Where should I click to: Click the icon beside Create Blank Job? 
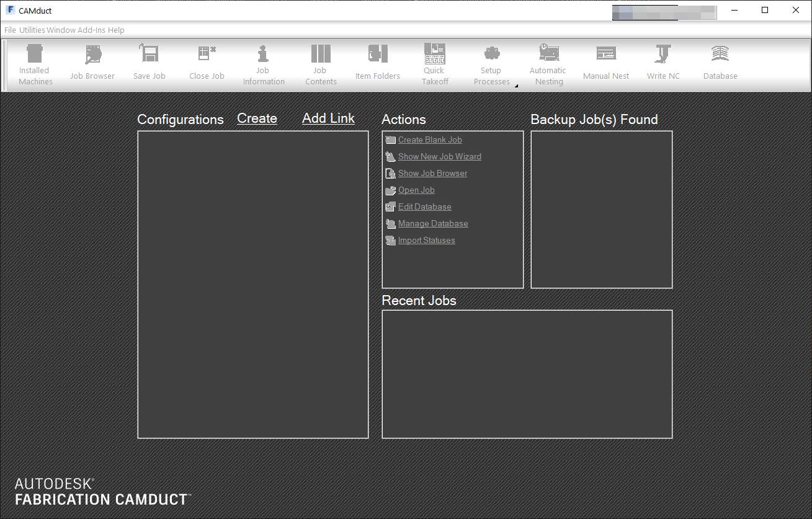pyautogui.click(x=390, y=140)
